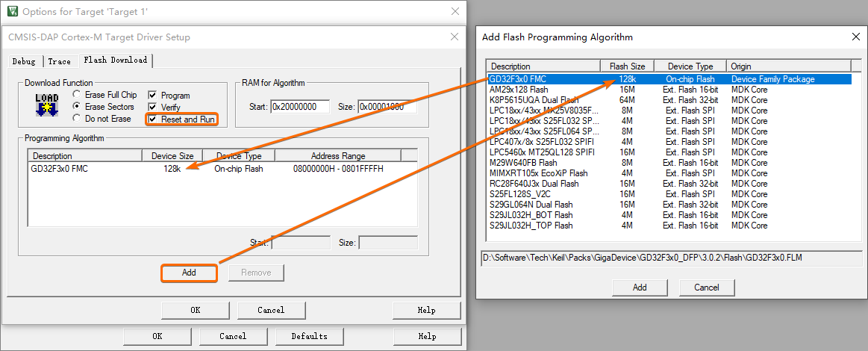Click the Defaults button
This screenshot has height=351, width=868.
[x=310, y=336]
